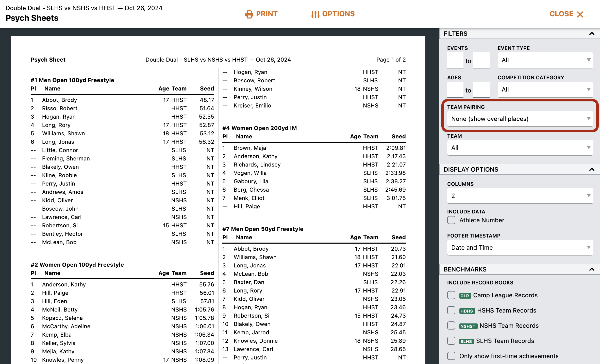
Task: Click Gaboury, Lila row
Action: click(x=314, y=181)
